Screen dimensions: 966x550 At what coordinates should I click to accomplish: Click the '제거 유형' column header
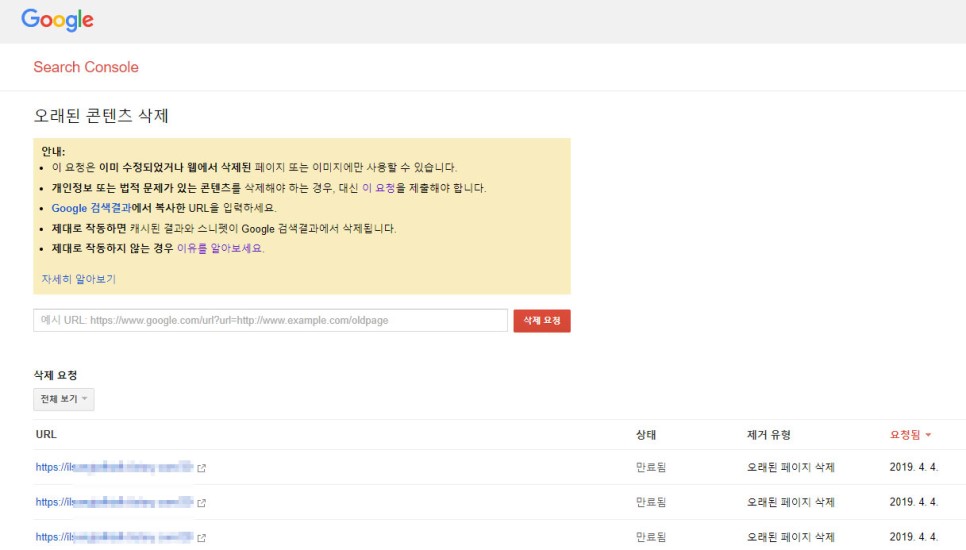768,434
